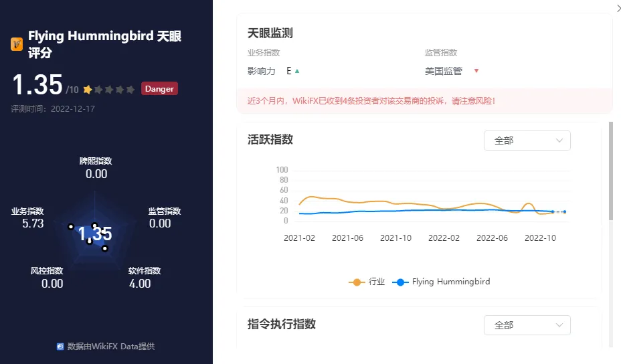Click the 业务指数 5.73 value
This screenshot has width=621, height=364.
(x=33, y=223)
